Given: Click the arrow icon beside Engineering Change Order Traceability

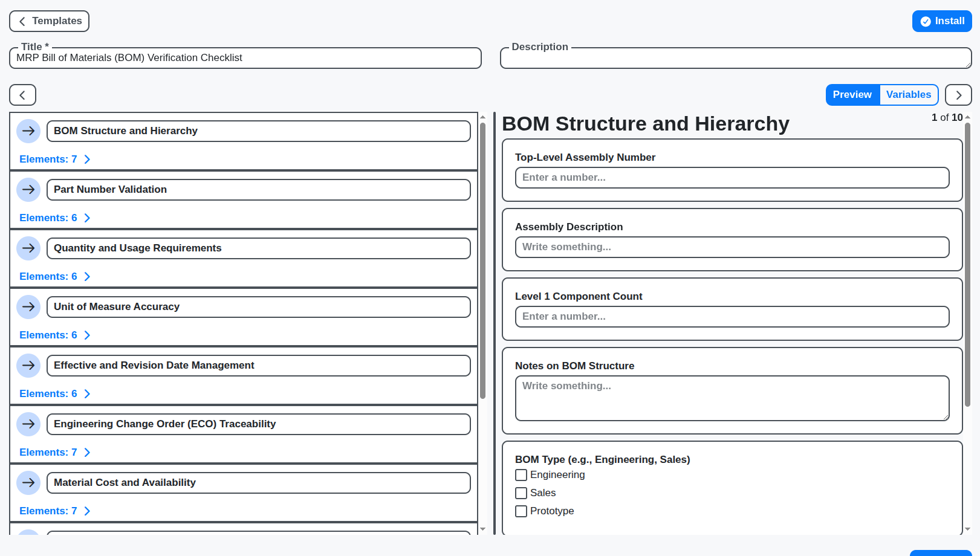Looking at the screenshot, I should [28, 424].
